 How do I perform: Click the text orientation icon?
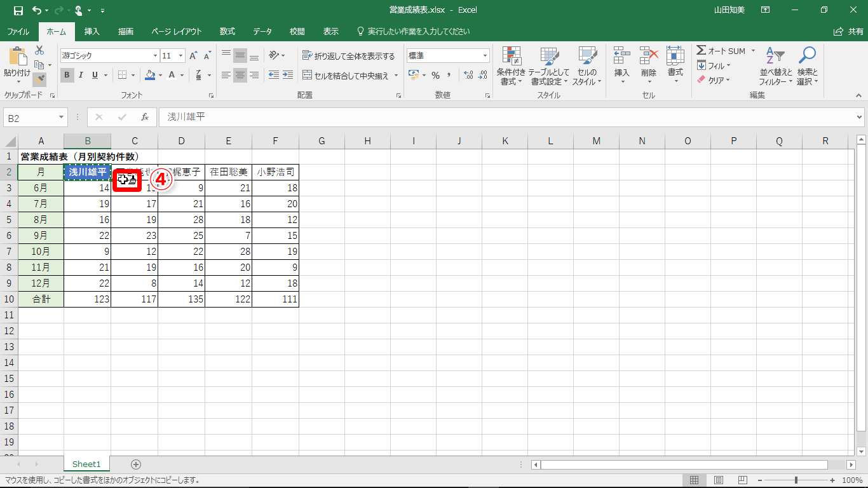pyautogui.click(x=274, y=56)
